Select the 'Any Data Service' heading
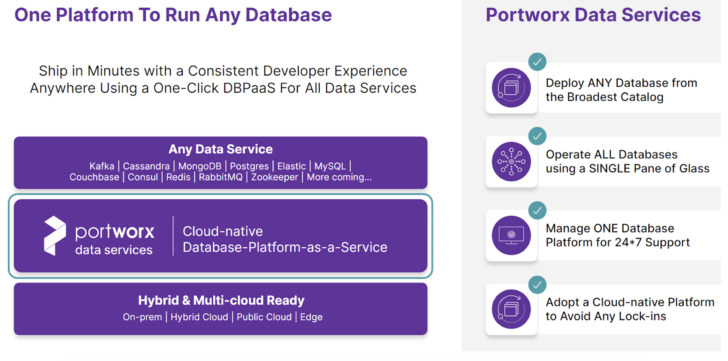This screenshot has width=728, height=361. [x=221, y=149]
